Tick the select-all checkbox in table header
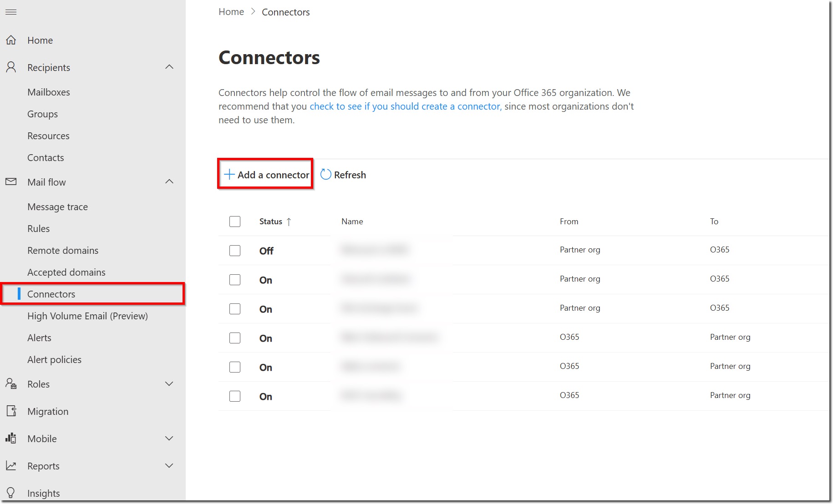The width and height of the screenshot is (833, 504). coord(235,222)
